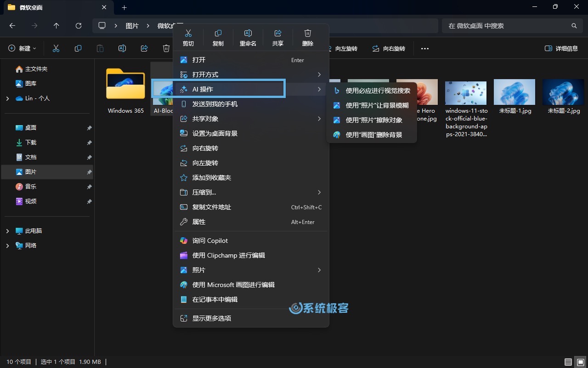588x368 pixels.
Task: Click the 向右旋转 toolbar button
Action: [389, 48]
